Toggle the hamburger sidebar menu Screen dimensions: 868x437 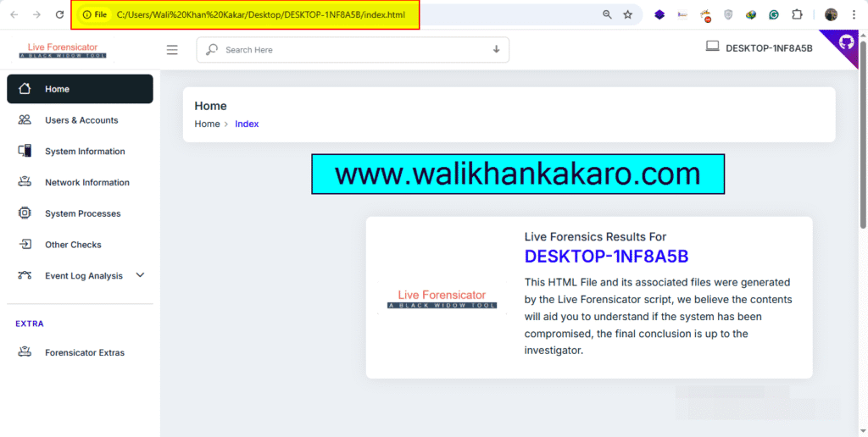[172, 50]
